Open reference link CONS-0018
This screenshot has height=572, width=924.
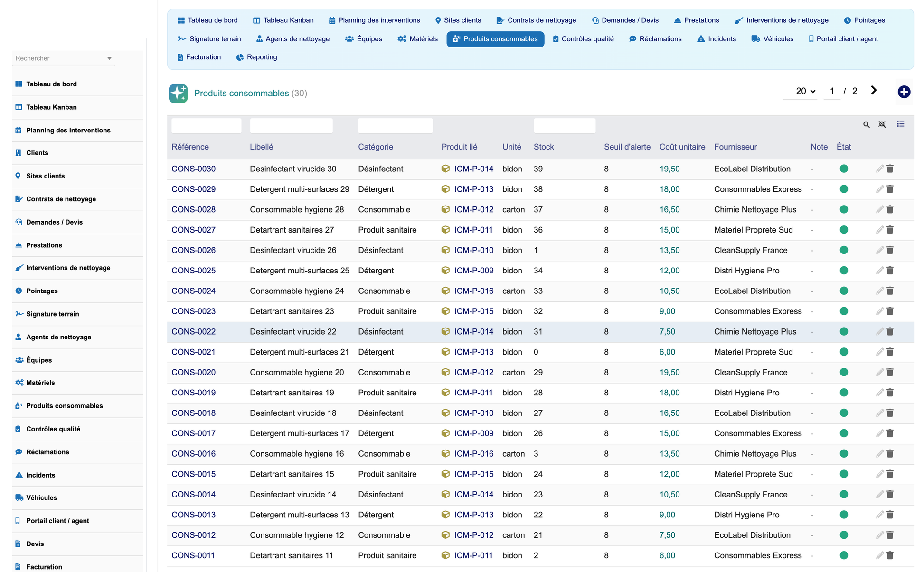click(193, 413)
